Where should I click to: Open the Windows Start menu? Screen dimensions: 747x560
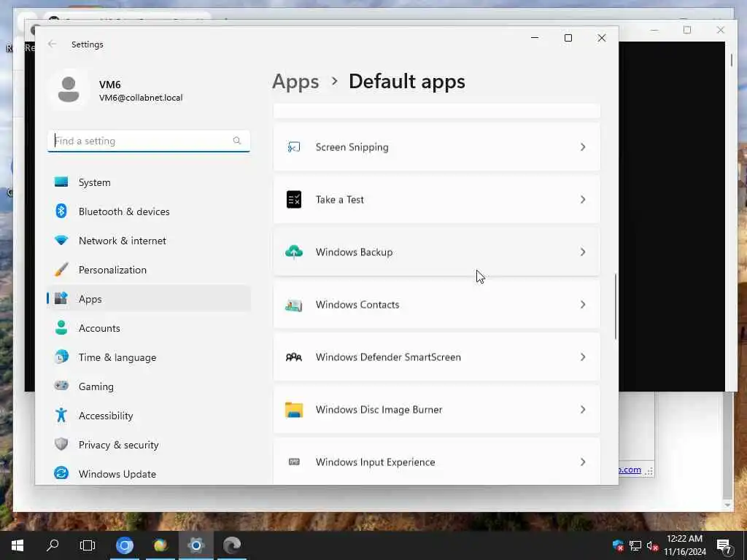(x=18, y=545)
